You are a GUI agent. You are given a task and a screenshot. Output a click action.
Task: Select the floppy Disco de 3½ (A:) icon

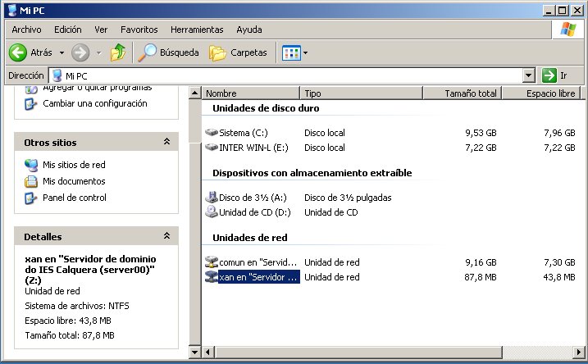(x=212, y=198)
